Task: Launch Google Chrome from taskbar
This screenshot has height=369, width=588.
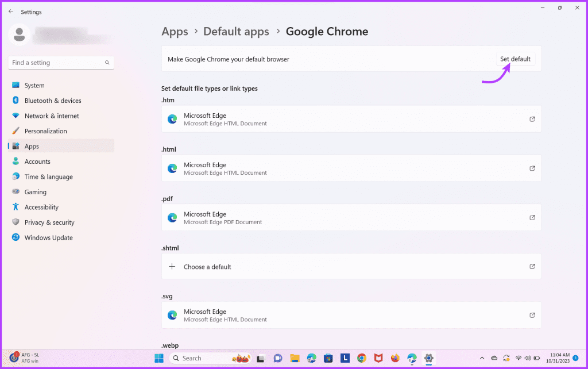Action: click(x=362, y=358)
